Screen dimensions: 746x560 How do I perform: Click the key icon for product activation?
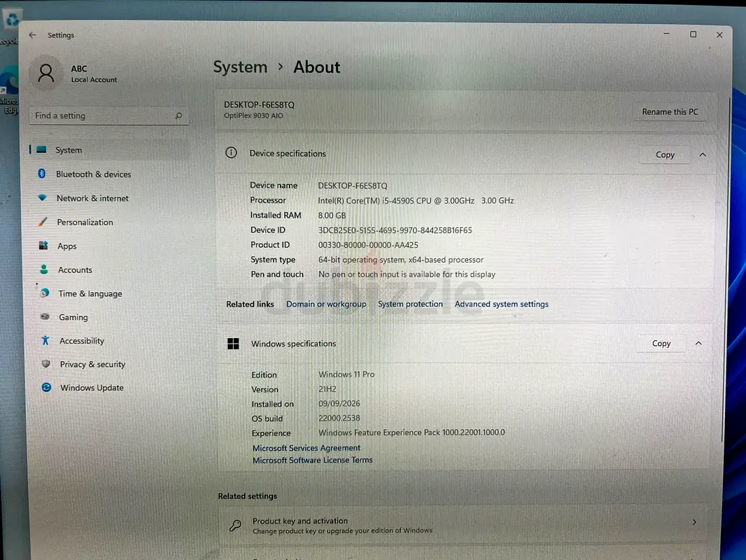click(x=235, y=525)
